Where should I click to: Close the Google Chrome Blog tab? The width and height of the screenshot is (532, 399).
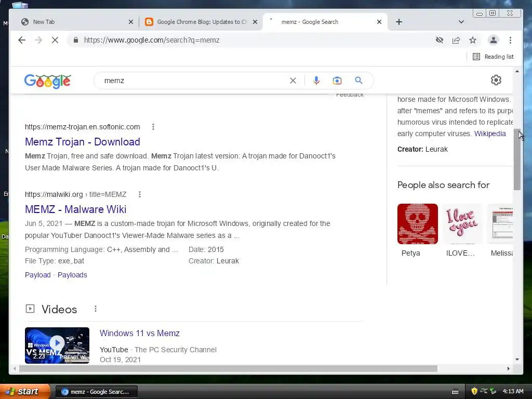pos(255,22)
